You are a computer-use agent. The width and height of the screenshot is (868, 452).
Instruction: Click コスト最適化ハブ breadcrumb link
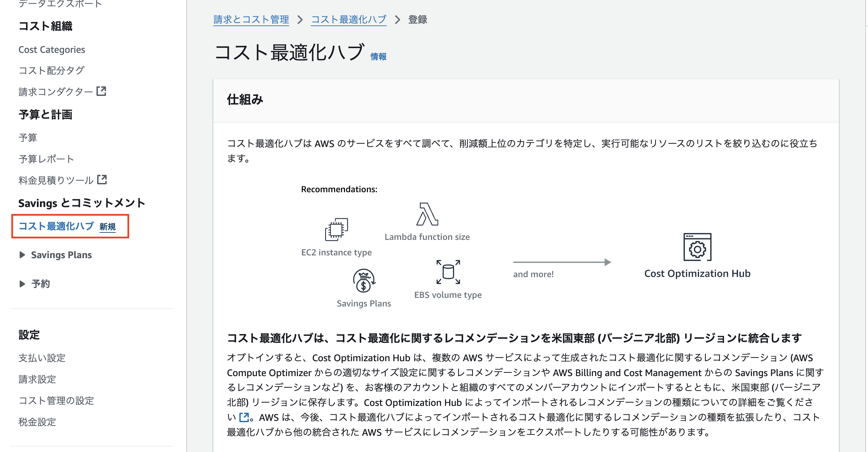349,20
